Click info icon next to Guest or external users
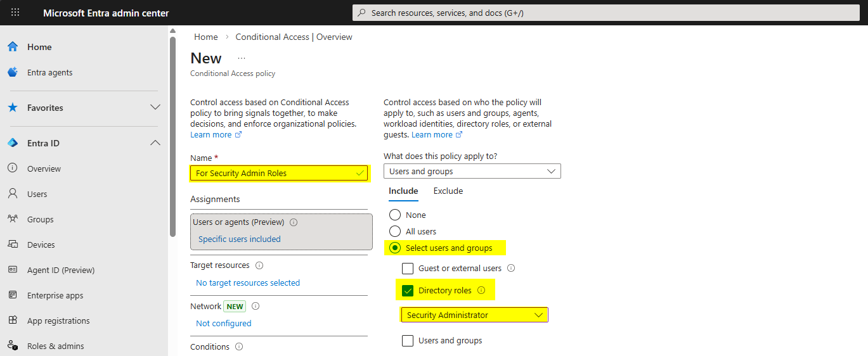 point(511,268)
